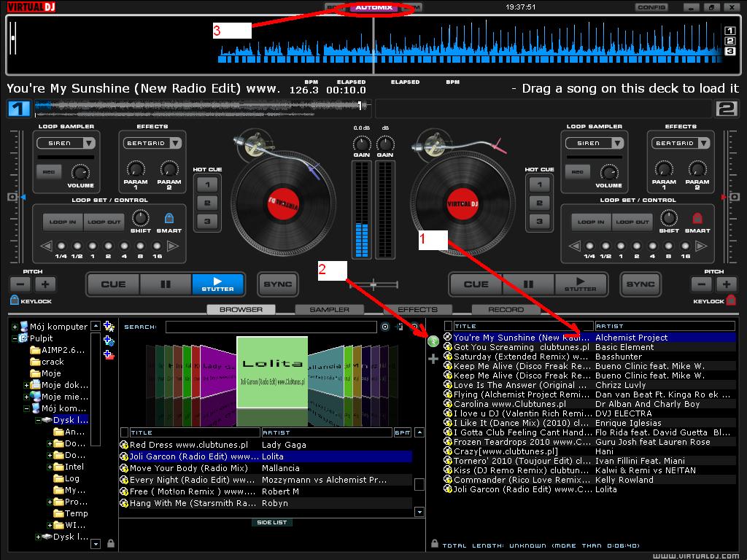Viewport: 747px width, 560px height.
Task: Expand the Intel folder node
Action: click(x=50, y=467)
